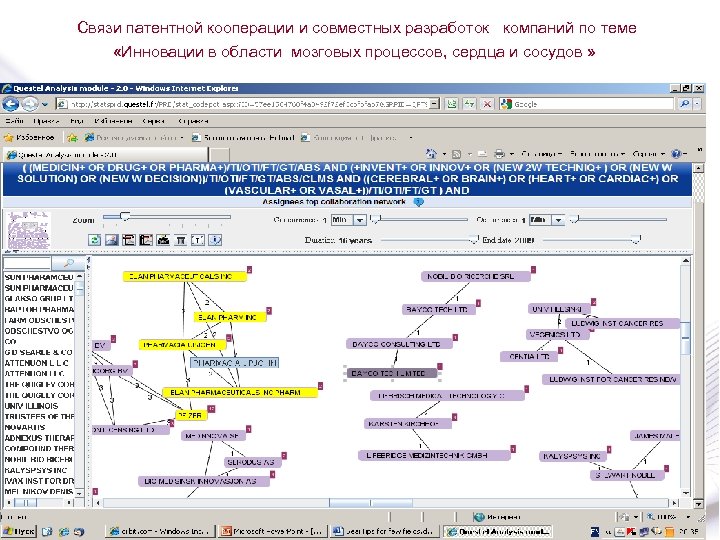Viewport: 720px width, 540px height.
Task: Open the Избранное menu
Action: tap(113, 121)
